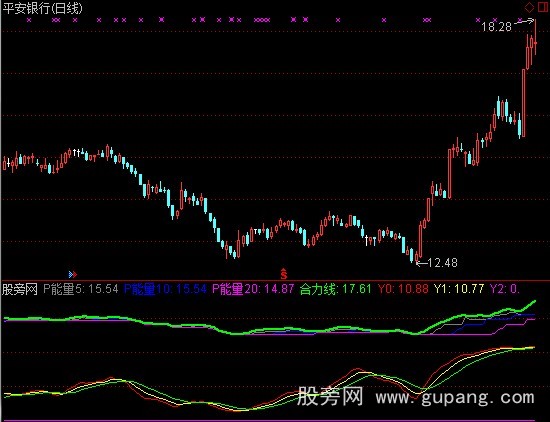The height and width of the screenshot is (422, 550).
Task: Select the P能量10: 15.54 indicator value
Action: 166,289
